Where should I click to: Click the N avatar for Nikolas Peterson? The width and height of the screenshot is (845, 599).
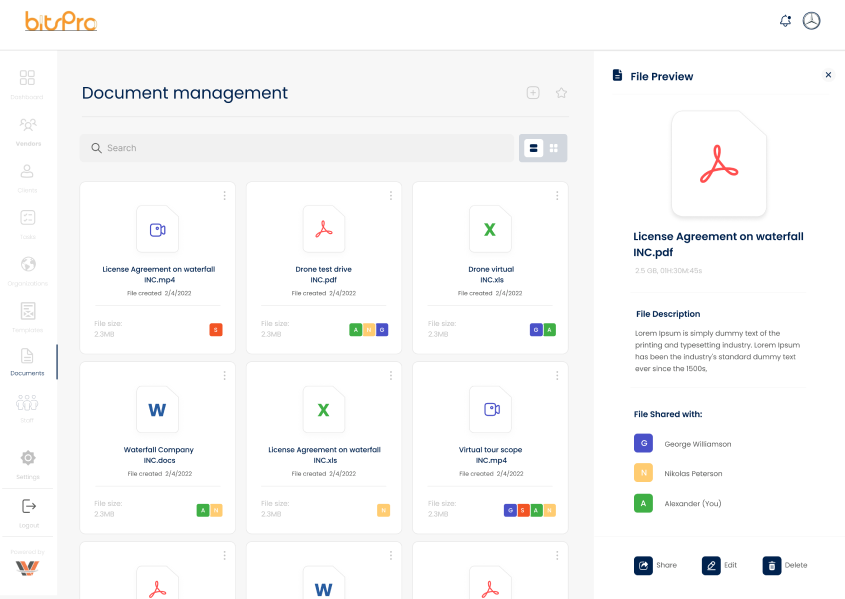pyautogui.click(x=643, y=473)
